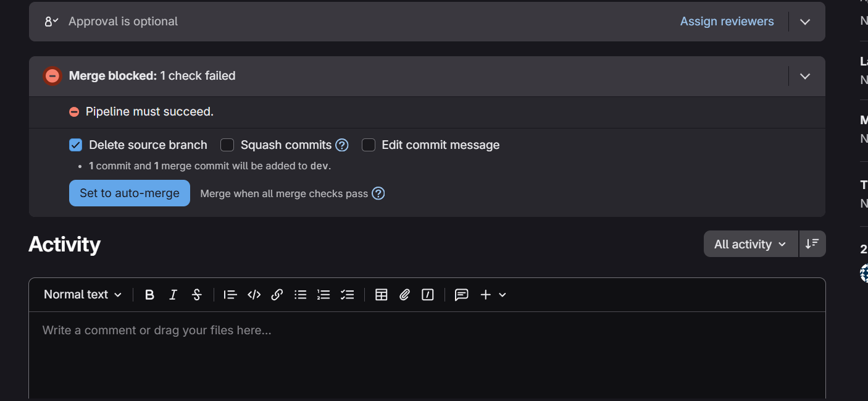The width and height of the screenshot is (868, 401).
Task: Toggle bold formatting in comment editor
Action: point(149,295)
